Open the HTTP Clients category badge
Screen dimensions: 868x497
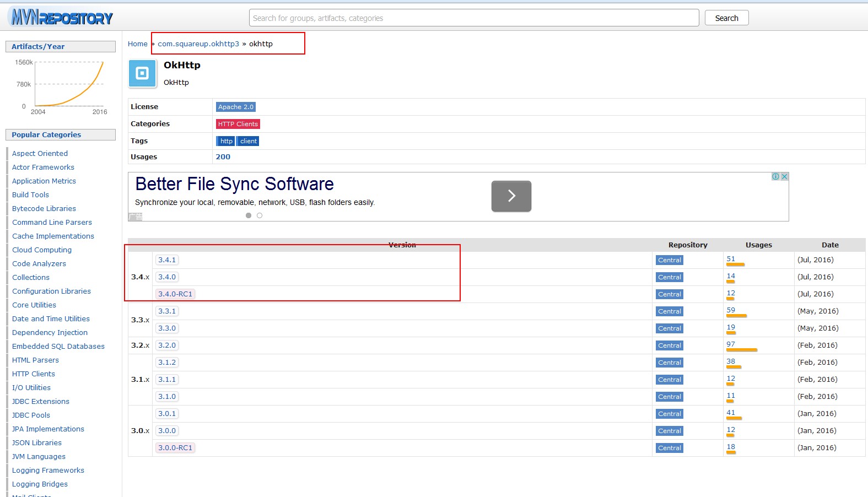tap(238, 124)
